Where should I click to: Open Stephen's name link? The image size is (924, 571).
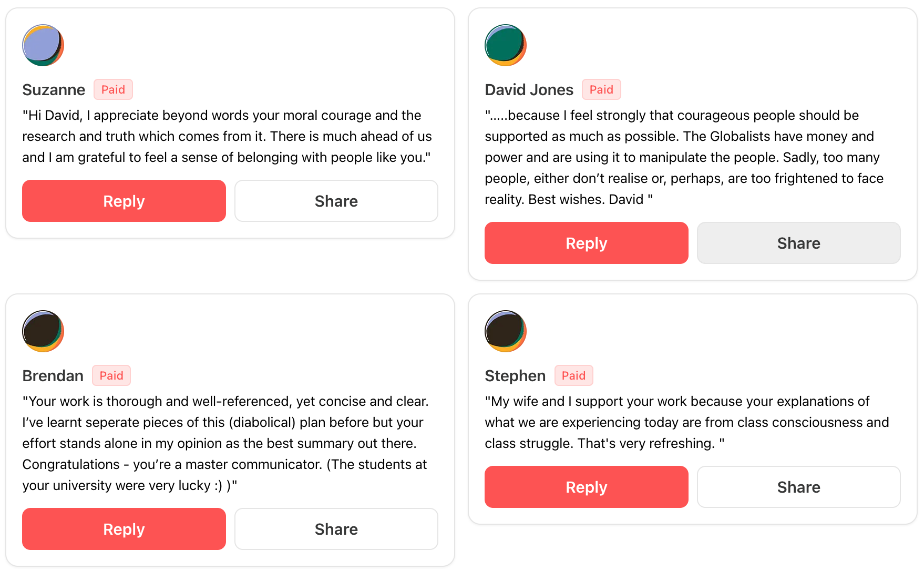click(x=515, y=376)
